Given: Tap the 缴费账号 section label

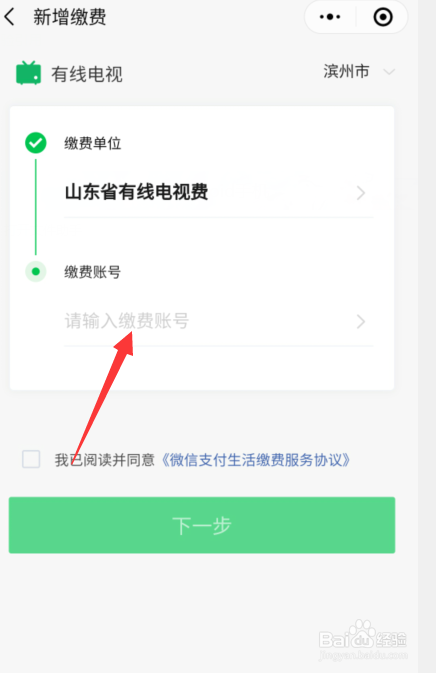Looking at the screenshot, I should 93,272.
